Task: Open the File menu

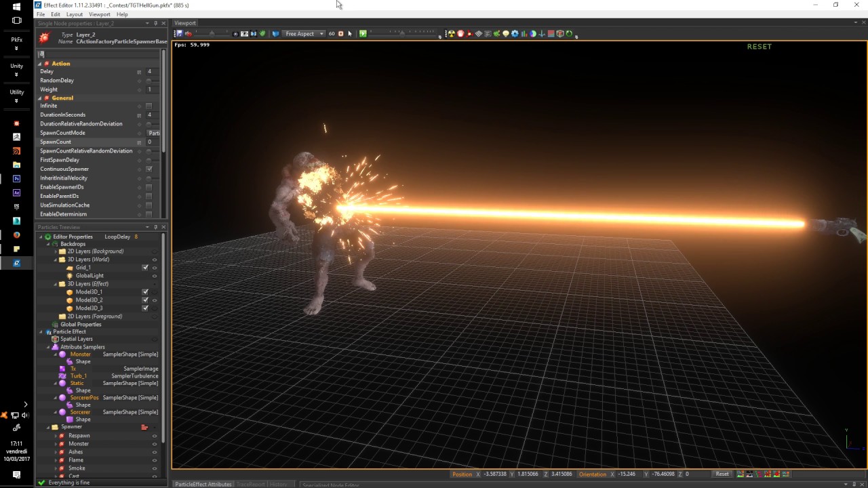Action: [41, 14]
